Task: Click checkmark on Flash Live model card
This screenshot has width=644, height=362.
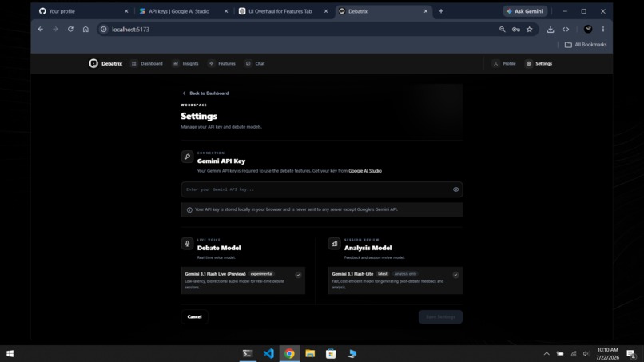Action: pos(298,275)
